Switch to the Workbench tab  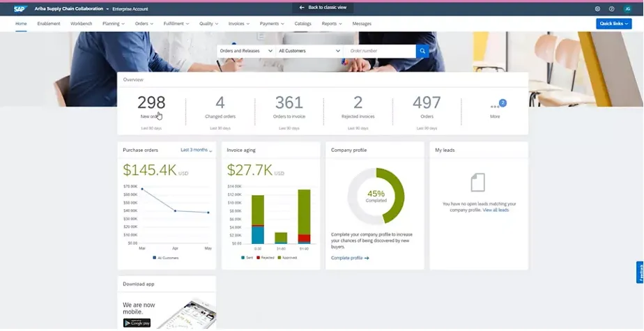[81, 24]
